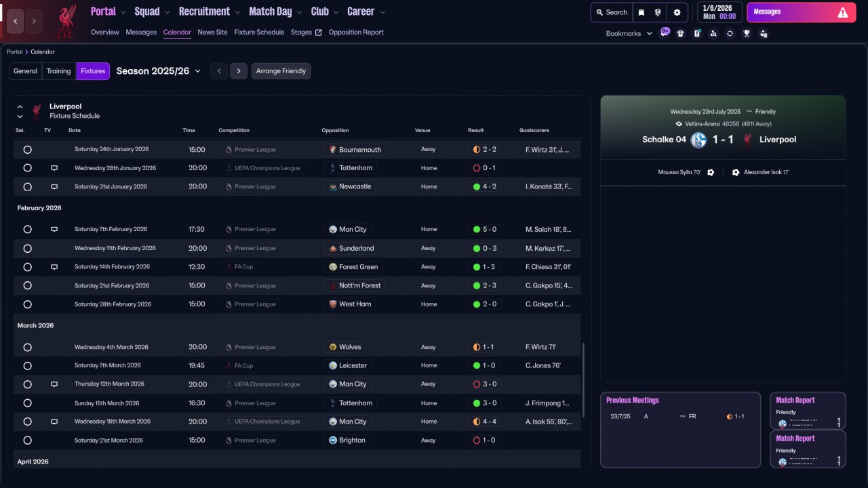
Task: Click the settings gear icon in top bar
Action: coord(677,12)
